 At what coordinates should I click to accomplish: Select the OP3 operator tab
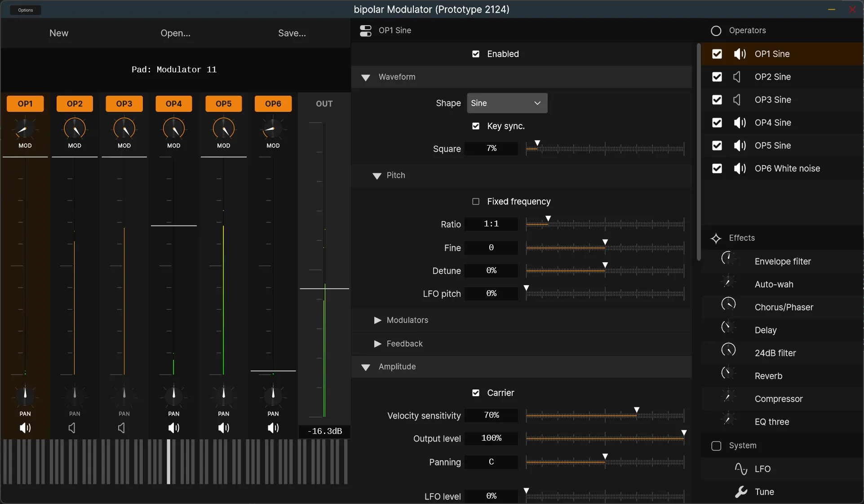[124, 104]
